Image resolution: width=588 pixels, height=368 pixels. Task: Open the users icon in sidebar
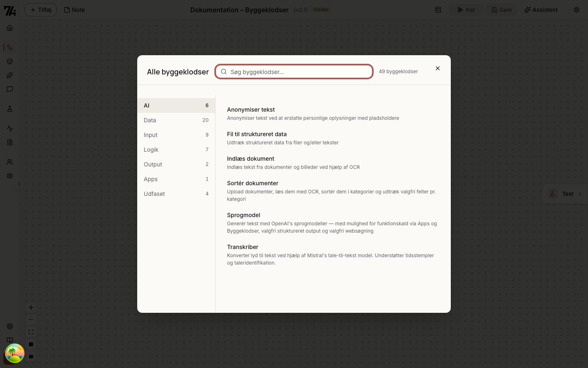point(10,162)
